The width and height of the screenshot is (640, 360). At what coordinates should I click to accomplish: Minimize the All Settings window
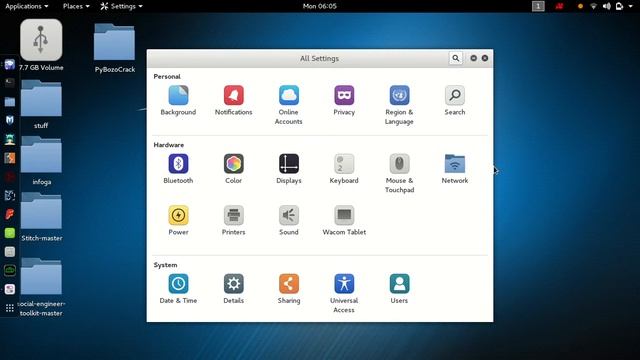point(473,58)
